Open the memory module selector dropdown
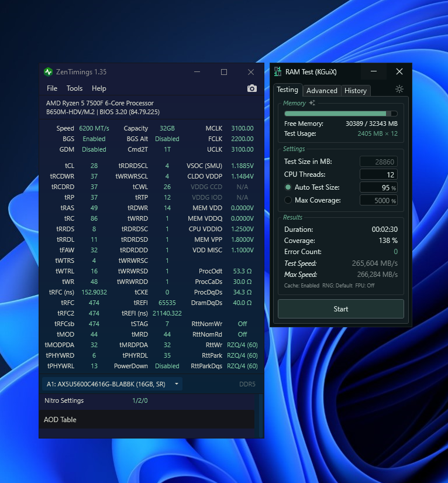The height and width of the screenshot is (483, 448). (x=112, y=384)
